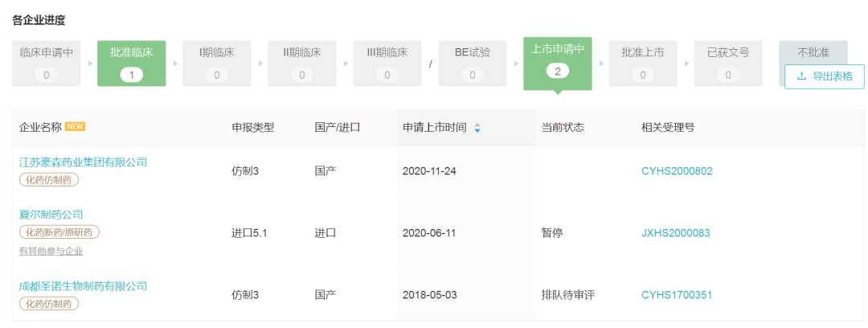Screen dimensions: 868x328
Task: Click the 当前状态 column header
Action: [563, 128]
